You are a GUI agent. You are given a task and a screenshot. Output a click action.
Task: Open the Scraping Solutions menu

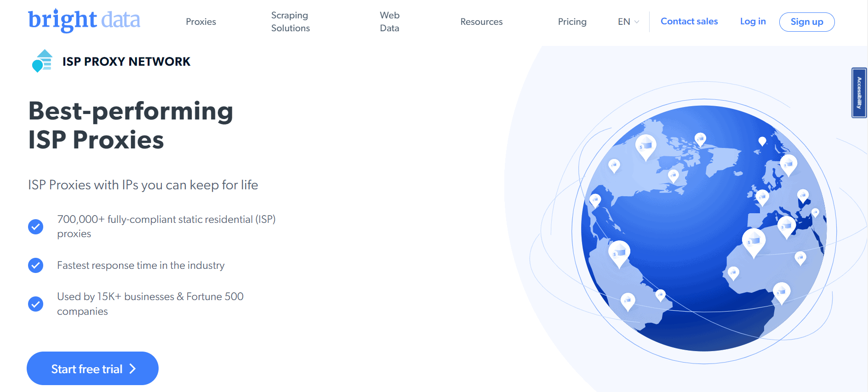click(291, 22)
